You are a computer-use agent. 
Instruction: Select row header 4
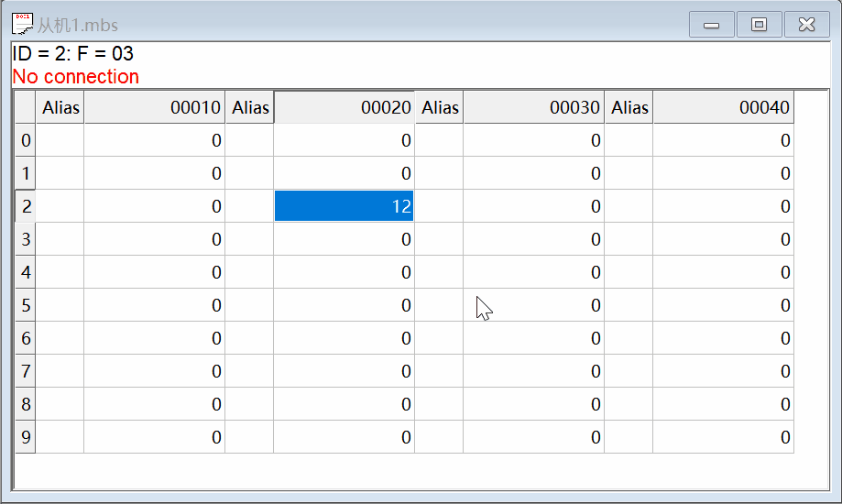point(26,272)
